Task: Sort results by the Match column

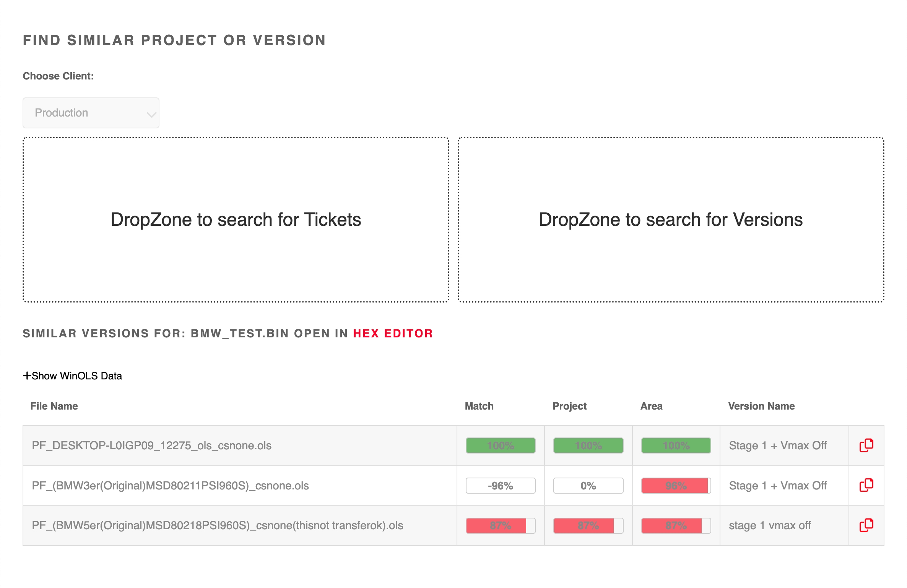Action: pos(479,406)
